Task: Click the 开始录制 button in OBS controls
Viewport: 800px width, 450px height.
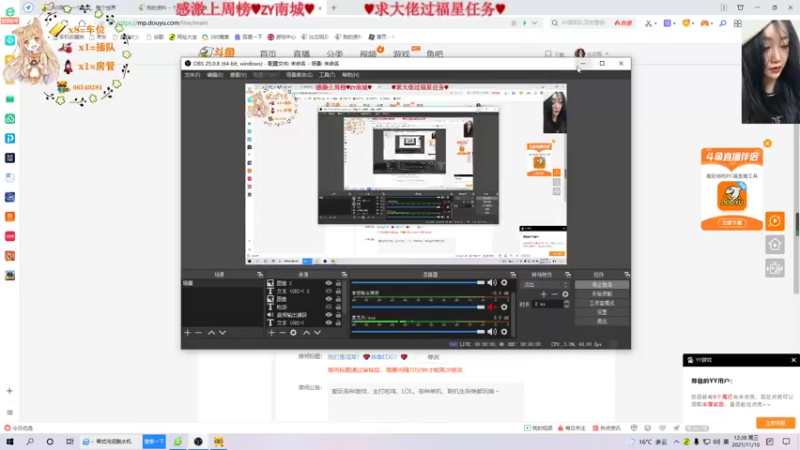Action: pyautogui.click(x=602, y=294)
